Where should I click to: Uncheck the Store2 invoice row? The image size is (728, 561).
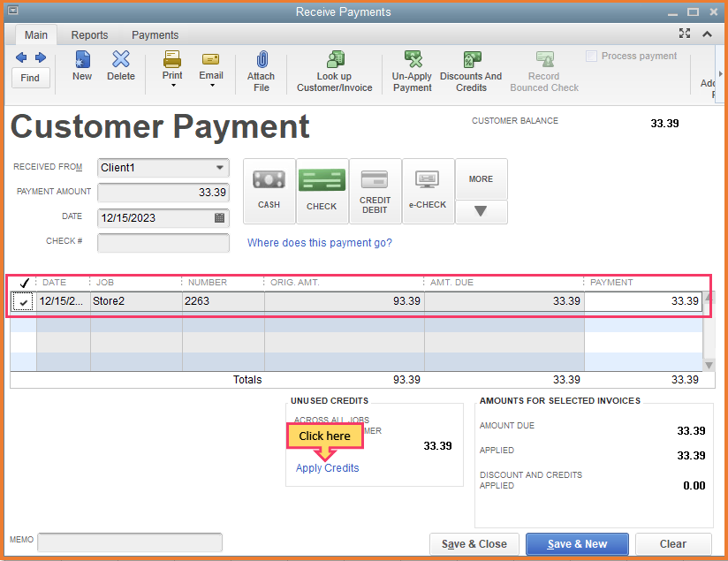coord(23,301)
